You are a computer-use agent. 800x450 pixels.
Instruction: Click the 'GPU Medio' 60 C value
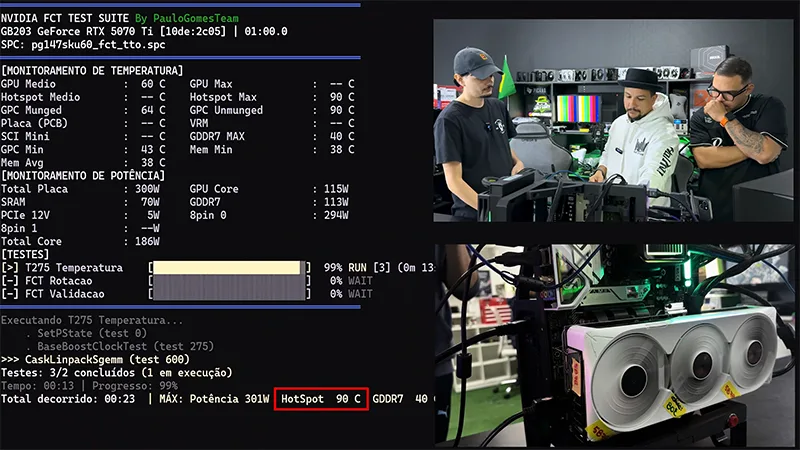point(153,84)
